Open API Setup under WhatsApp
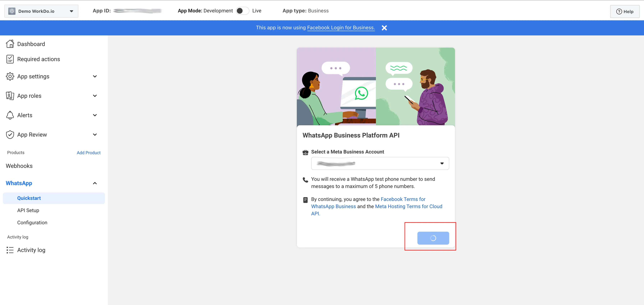The height and width of the screenshot is (305, 644). tap(28, 210)
